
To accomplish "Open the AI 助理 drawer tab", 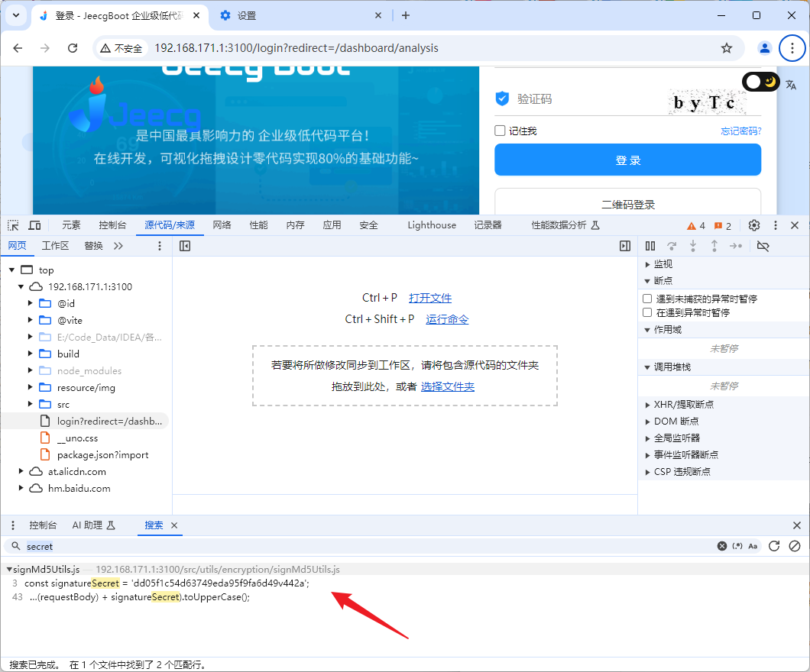I will [93, 525].
